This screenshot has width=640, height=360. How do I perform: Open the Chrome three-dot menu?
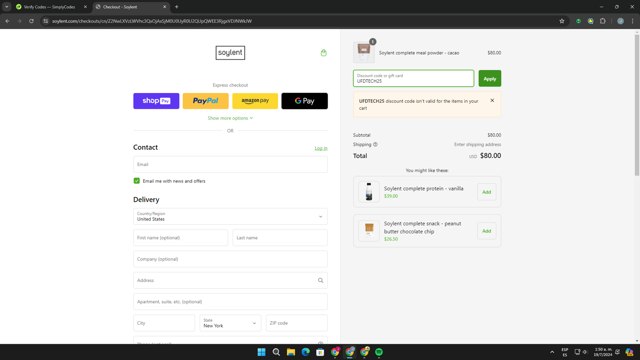click(633, 21)
